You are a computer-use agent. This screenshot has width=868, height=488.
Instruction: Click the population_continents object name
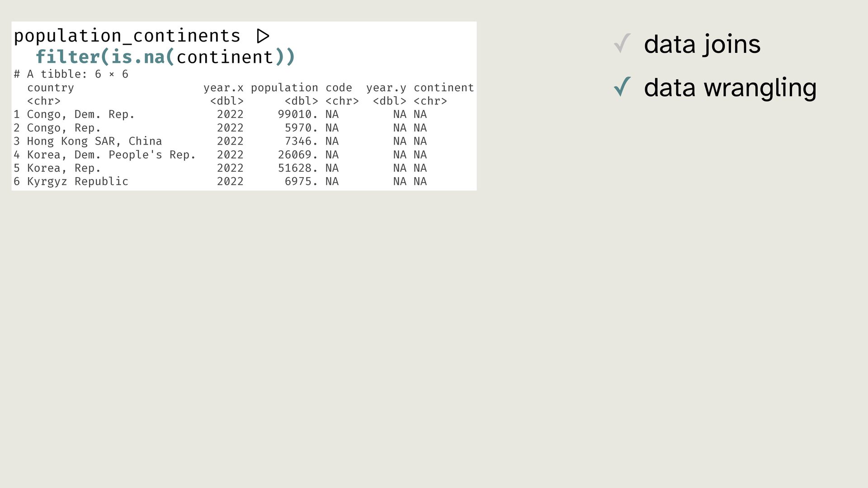tap(127, 36)
